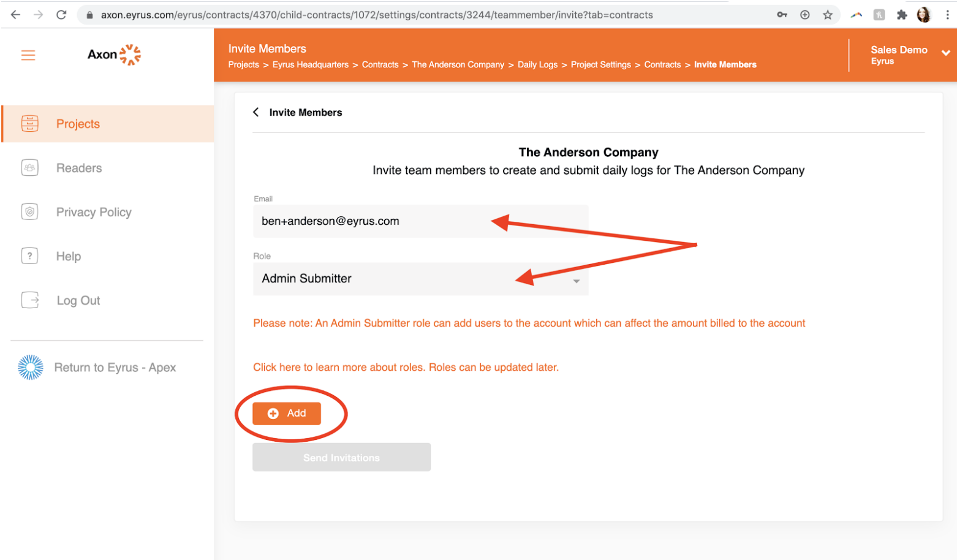Click the Email input field
The width and height of the screenshot is (957, 560).
click(420, 221)
